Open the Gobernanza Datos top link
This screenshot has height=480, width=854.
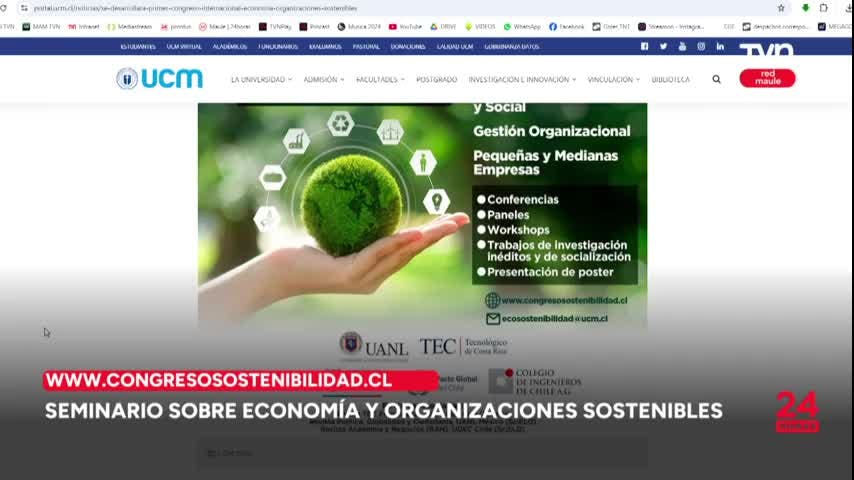511,47
